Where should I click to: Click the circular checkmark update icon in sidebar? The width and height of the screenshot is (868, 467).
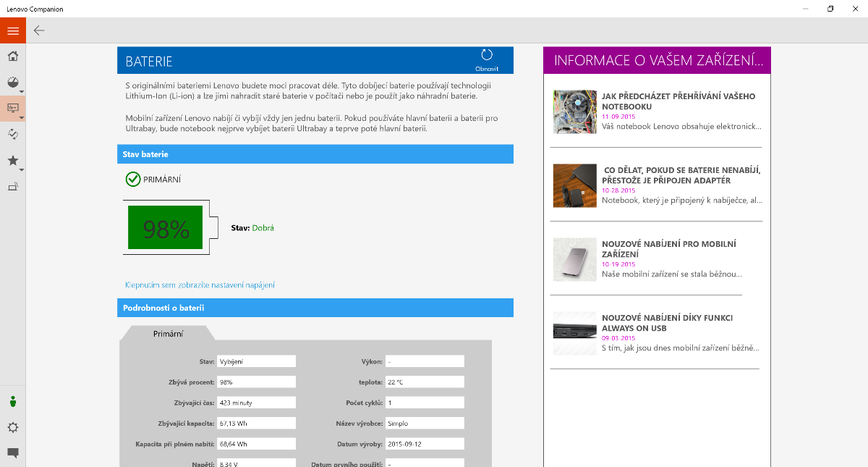point(12,134)
